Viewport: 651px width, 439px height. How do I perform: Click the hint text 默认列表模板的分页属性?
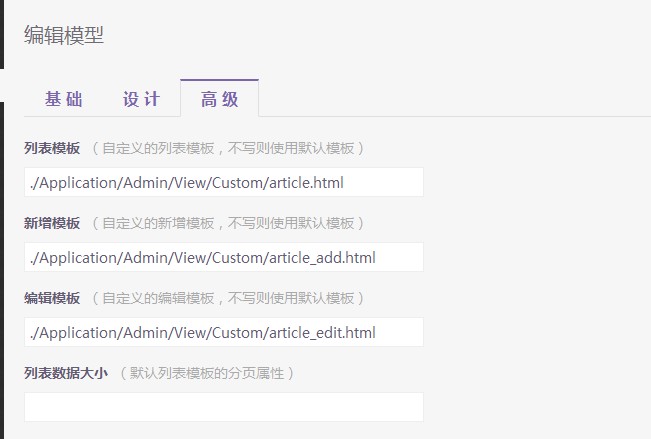(x=206, y=373)
